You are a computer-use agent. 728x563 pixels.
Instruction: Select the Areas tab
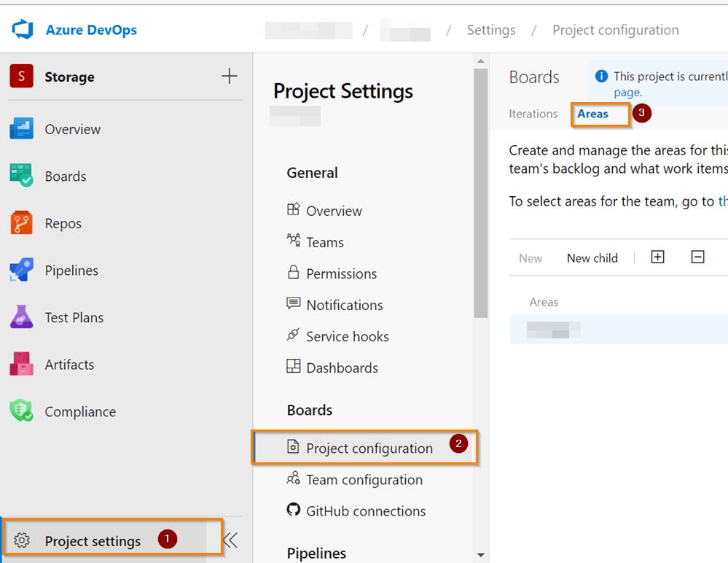pos(592,114)
